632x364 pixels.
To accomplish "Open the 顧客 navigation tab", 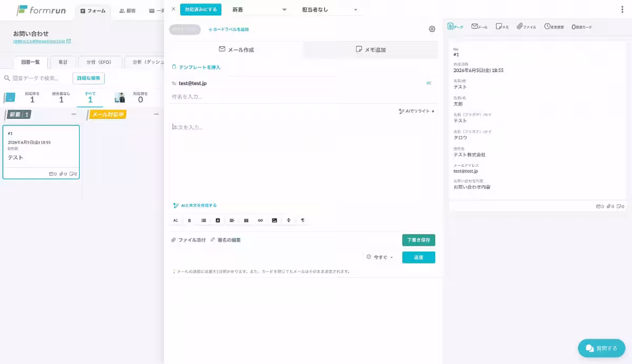I will pyautogui.click(x=127, y=11).
